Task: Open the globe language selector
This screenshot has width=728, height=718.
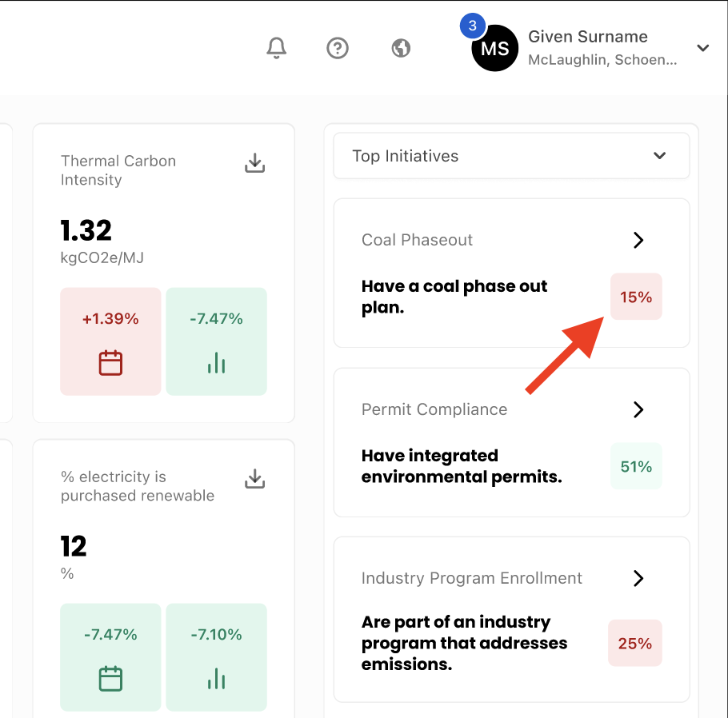Action: point(401,48)
